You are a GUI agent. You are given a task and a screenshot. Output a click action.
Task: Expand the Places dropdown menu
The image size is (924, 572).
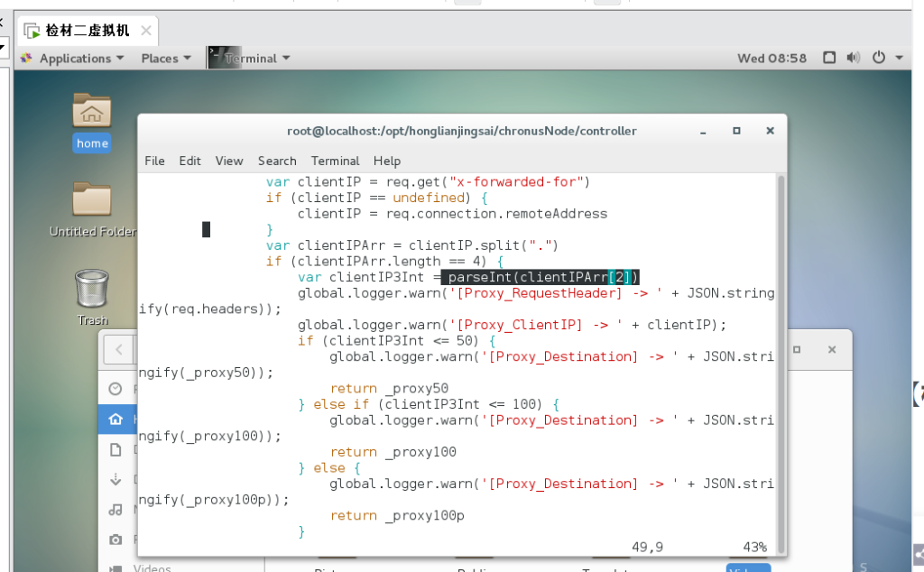point(166,58)
